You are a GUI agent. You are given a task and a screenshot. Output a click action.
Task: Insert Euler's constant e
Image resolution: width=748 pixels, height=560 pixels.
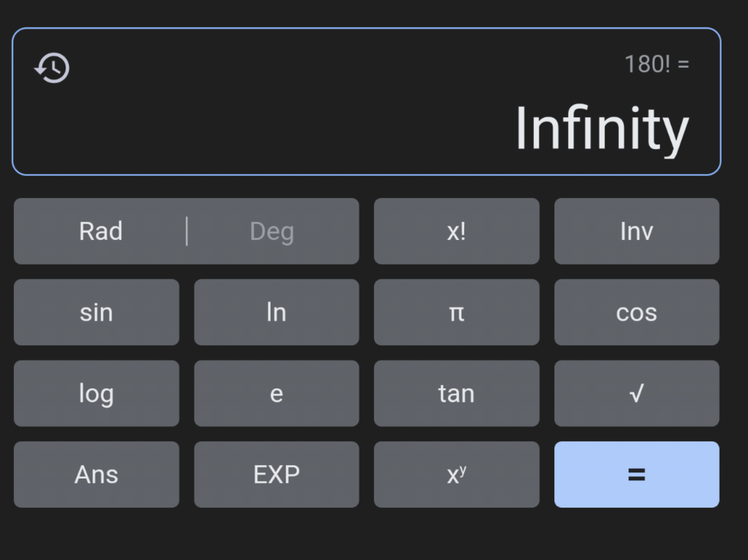(276, 393)
